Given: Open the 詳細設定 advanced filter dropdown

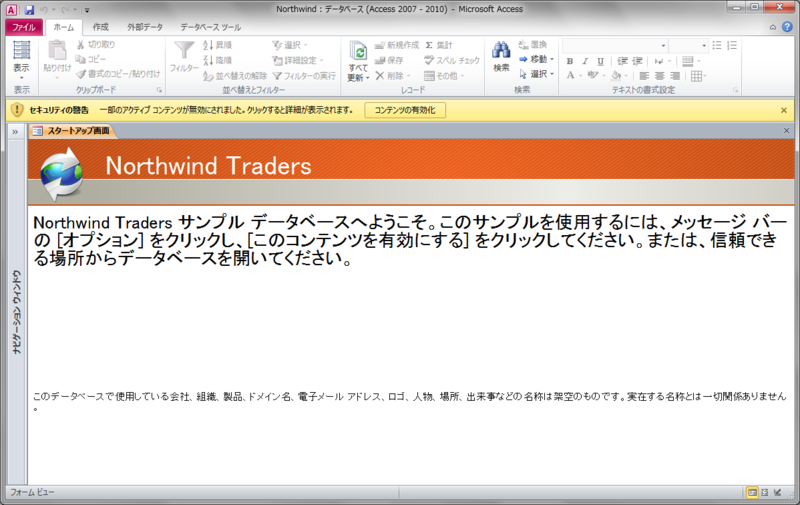Looking at the screenshot, I should pyautogui.click(x=298, y=60).
